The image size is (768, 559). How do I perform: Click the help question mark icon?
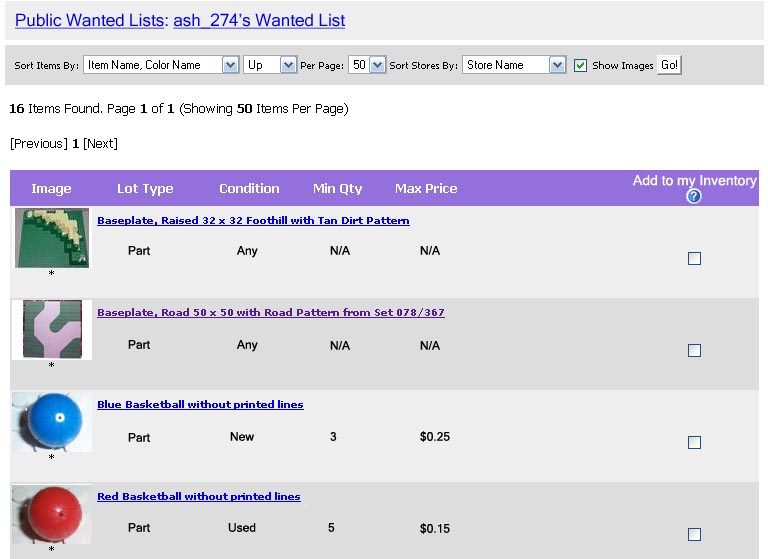tap(694, 196)
